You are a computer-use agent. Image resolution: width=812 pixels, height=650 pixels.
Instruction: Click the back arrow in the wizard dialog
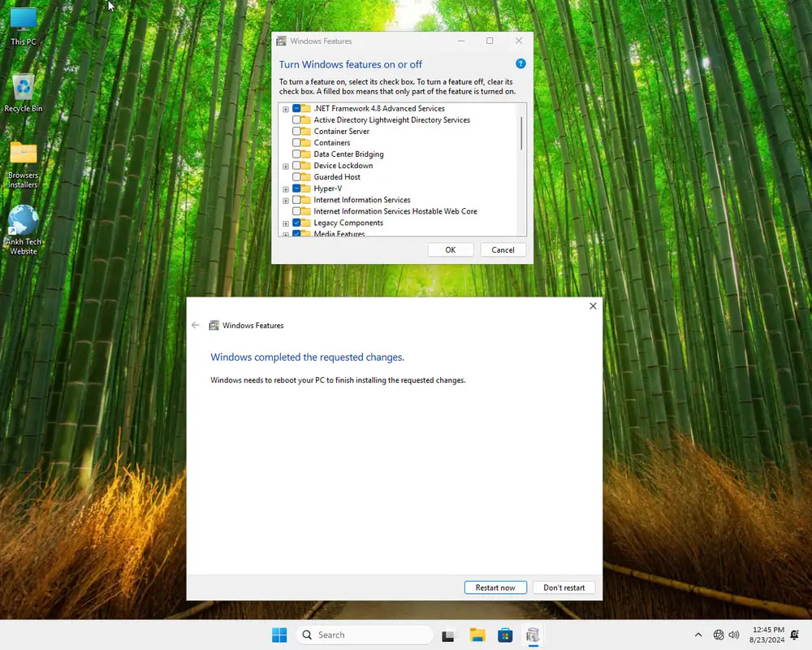point(195,325)
